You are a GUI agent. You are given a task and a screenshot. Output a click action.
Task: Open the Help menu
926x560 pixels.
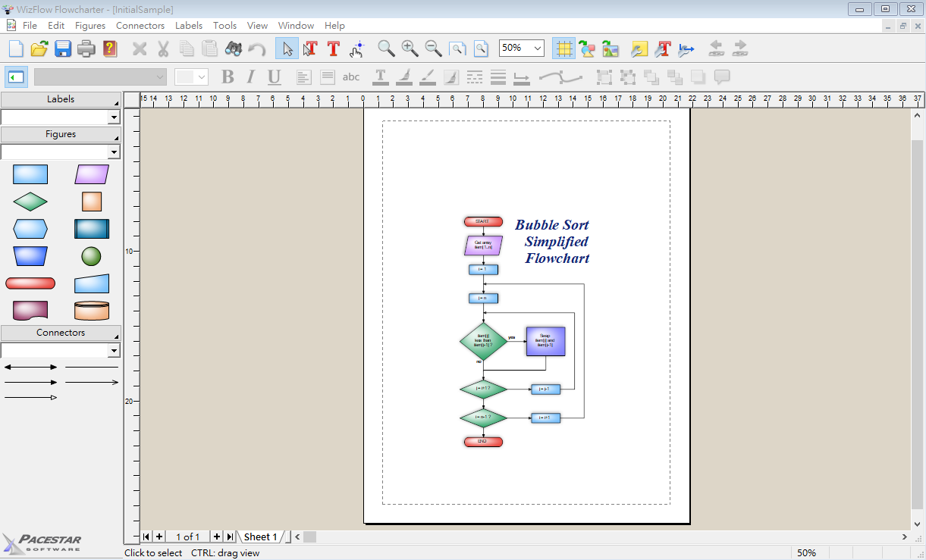click(334, 25)
